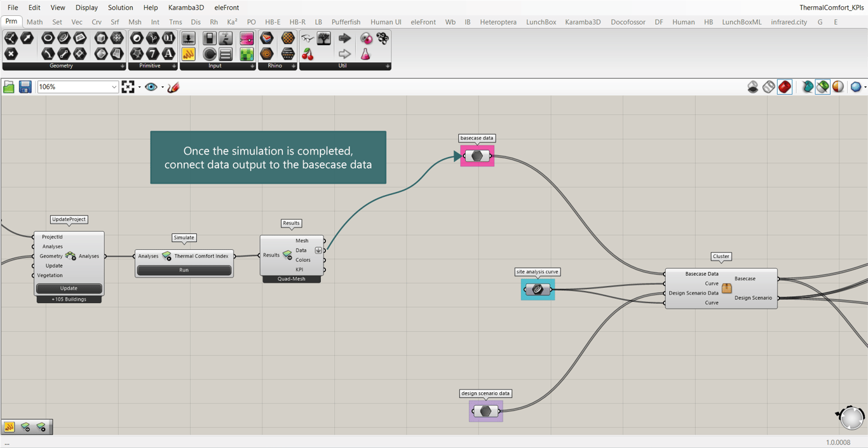The width and height of the screenshot is (868, 448).
Task: Open the 106% zoom level dropdown
Action: click(114, 87)
